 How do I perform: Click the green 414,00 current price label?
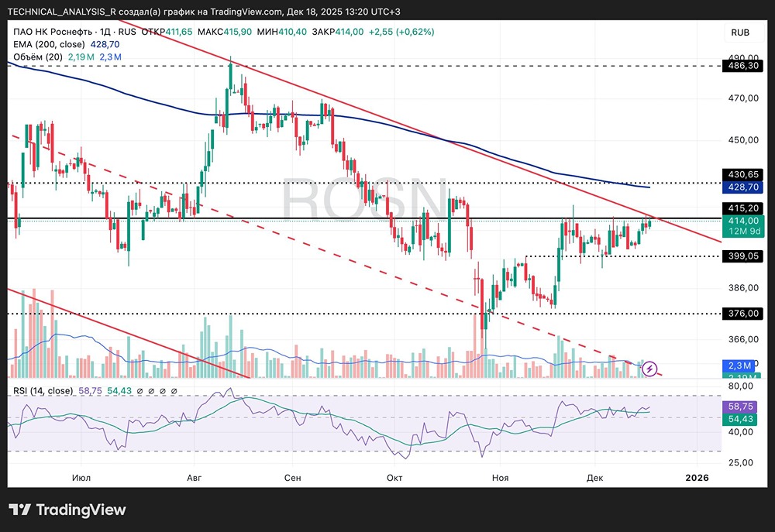coord(743,221)
